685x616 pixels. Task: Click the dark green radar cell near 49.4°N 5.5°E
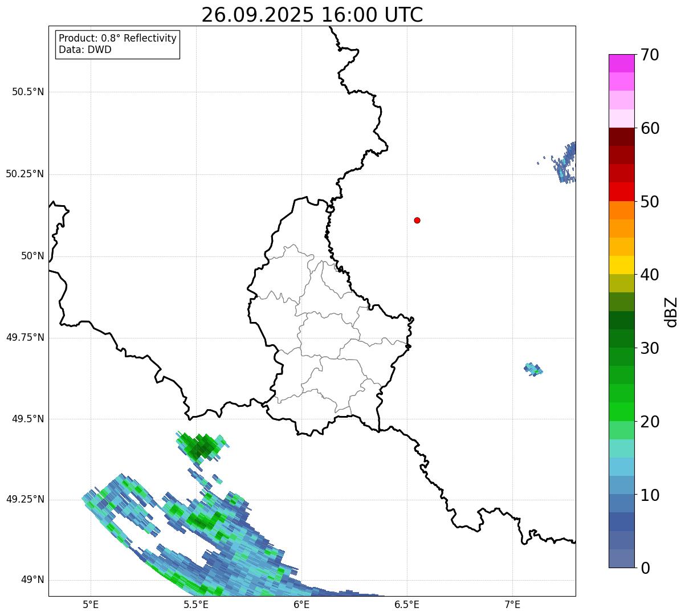point(202,447)
